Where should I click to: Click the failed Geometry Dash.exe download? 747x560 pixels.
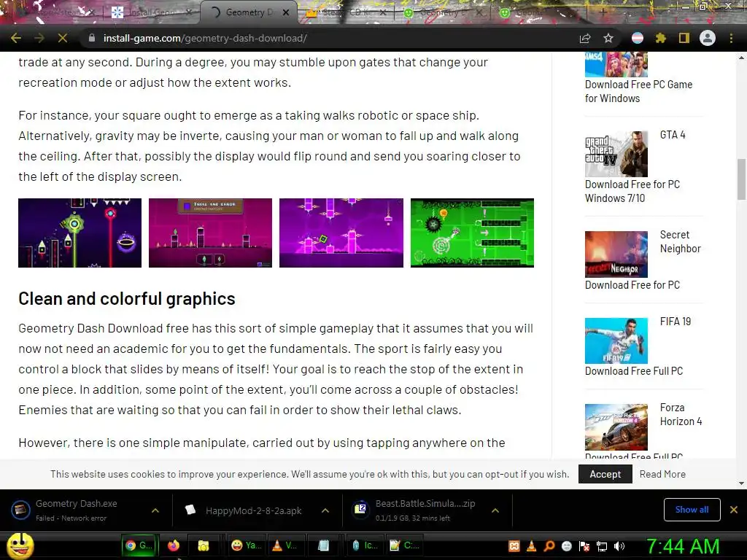click(76, 510)
